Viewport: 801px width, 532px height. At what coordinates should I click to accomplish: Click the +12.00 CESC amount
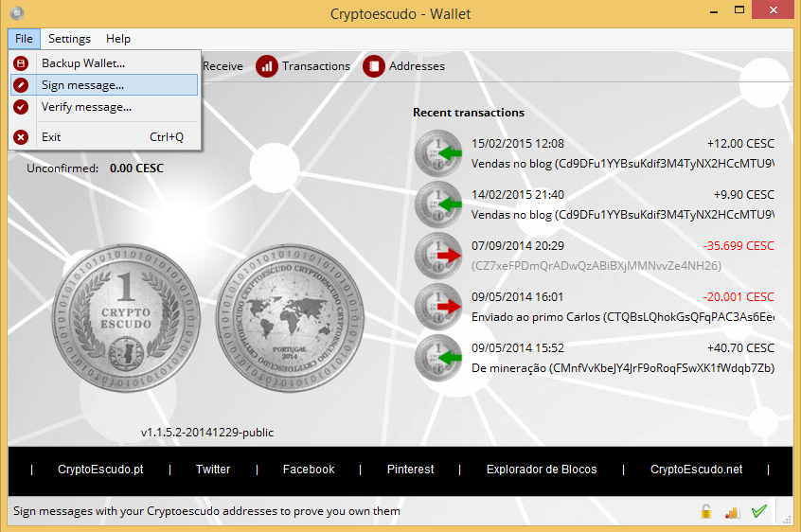point(740,144)
